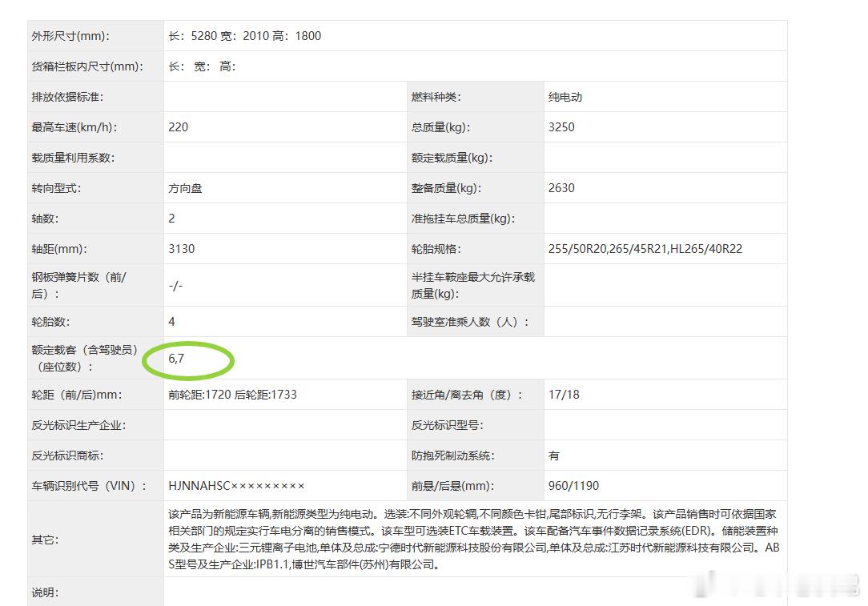This screenshot has height=606, width=868.
Task: Click the 反光标识生产企业 label
Action: 78,425
